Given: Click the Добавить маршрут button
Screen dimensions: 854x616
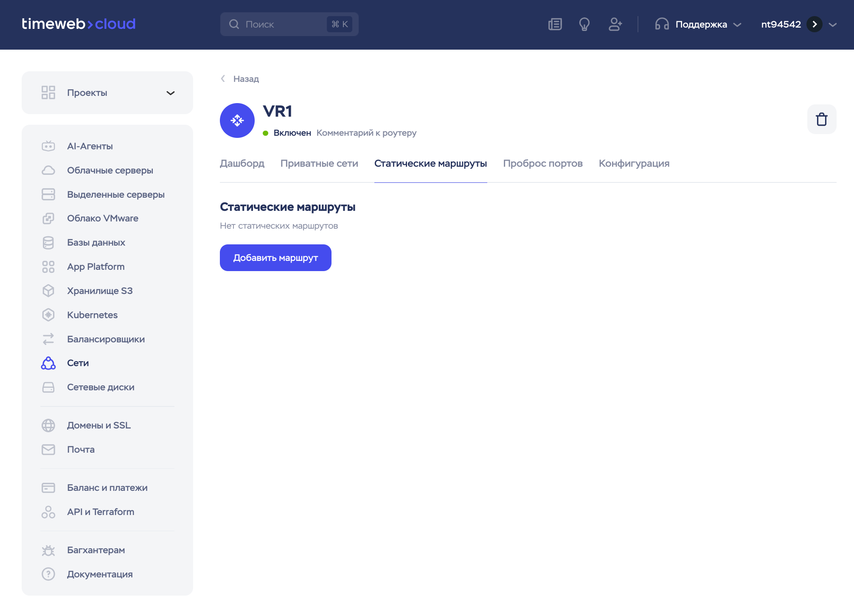Looking at the screenshot, I should 275,258.
